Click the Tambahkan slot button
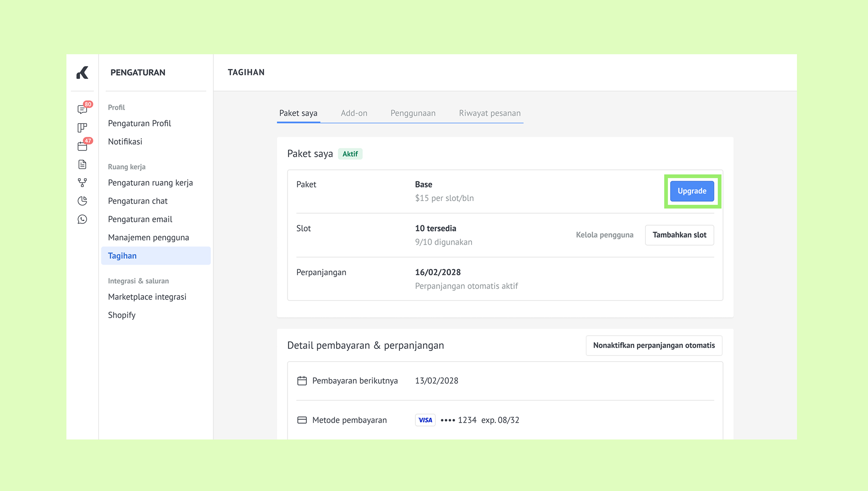The height and width of the screenshot is (491, 868). [679, 235]
